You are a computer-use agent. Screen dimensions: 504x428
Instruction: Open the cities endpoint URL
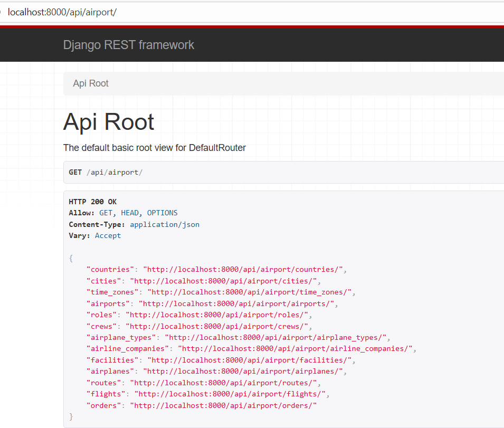[225, 281]
